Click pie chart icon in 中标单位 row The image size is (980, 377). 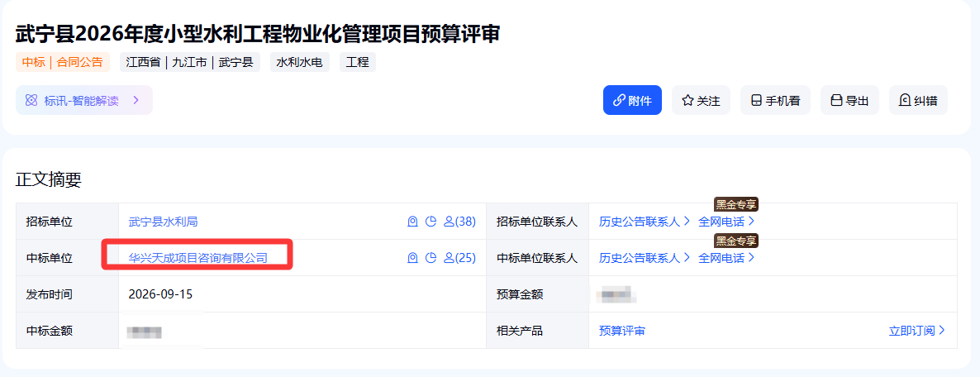(x=430, y=258)
